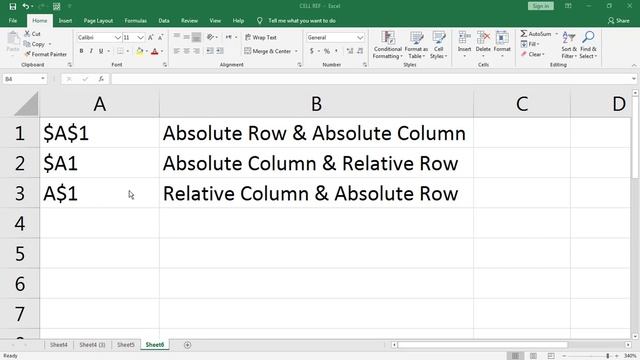The height and width of the screenshot is (360, 640).
Task: Open the Calibri font name dropdown
Action: point(118,38)
